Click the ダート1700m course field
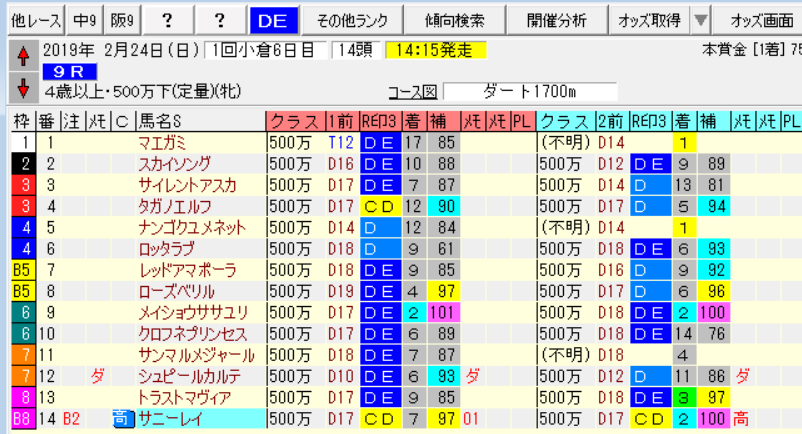Screen dimensions: 802x434 point(530,92)
